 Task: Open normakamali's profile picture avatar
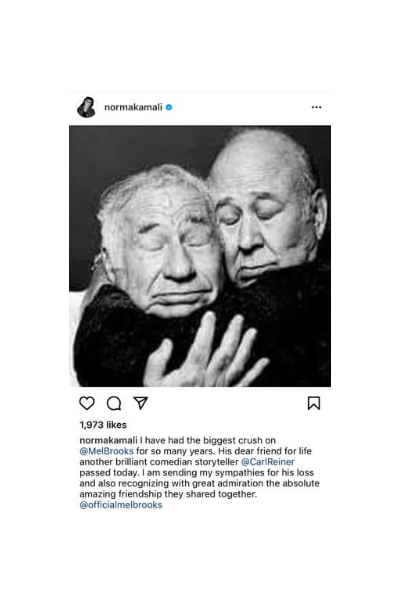pos(87,107)
